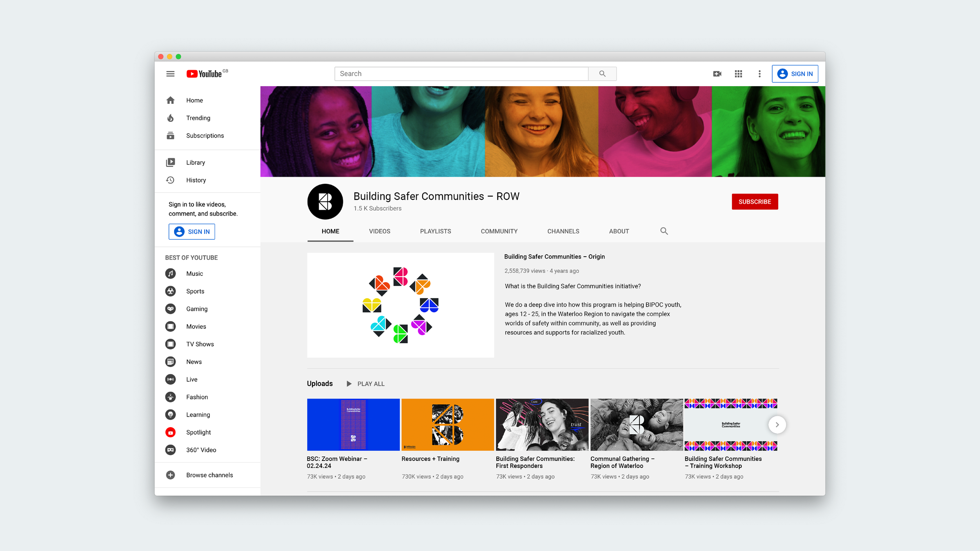Click Sign In in top right

(795, 74)
